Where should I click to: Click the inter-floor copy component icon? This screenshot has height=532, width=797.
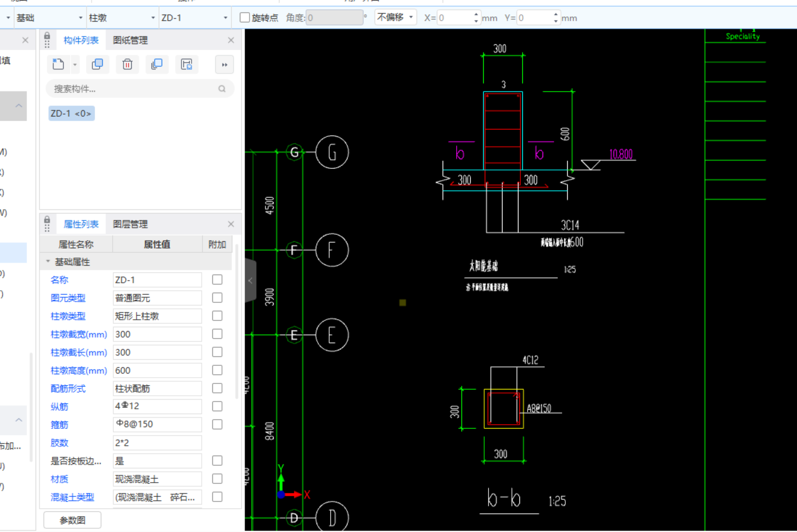coord(157,64)
